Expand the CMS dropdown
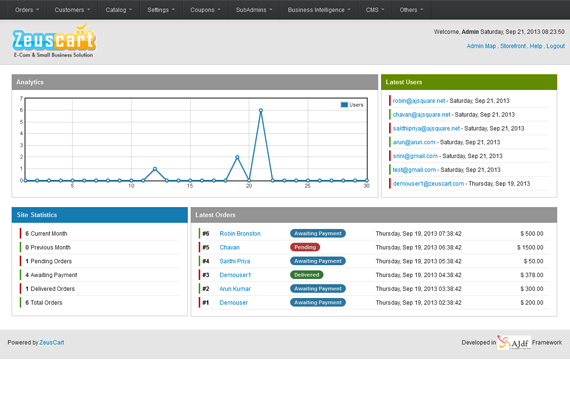 pyautogui.click(x=375, y=10)
